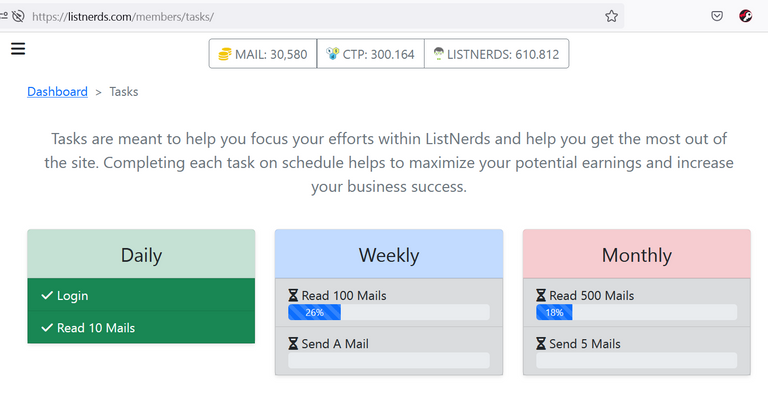Select the completed Login daily task
This screenshot has width=768, height=396.
tap(141, 295)
